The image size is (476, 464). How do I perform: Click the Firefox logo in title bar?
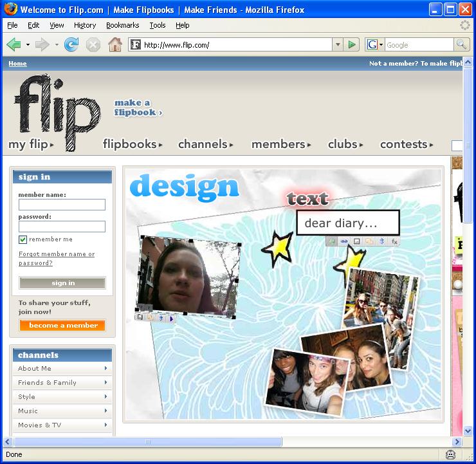(x=11, y=9)
